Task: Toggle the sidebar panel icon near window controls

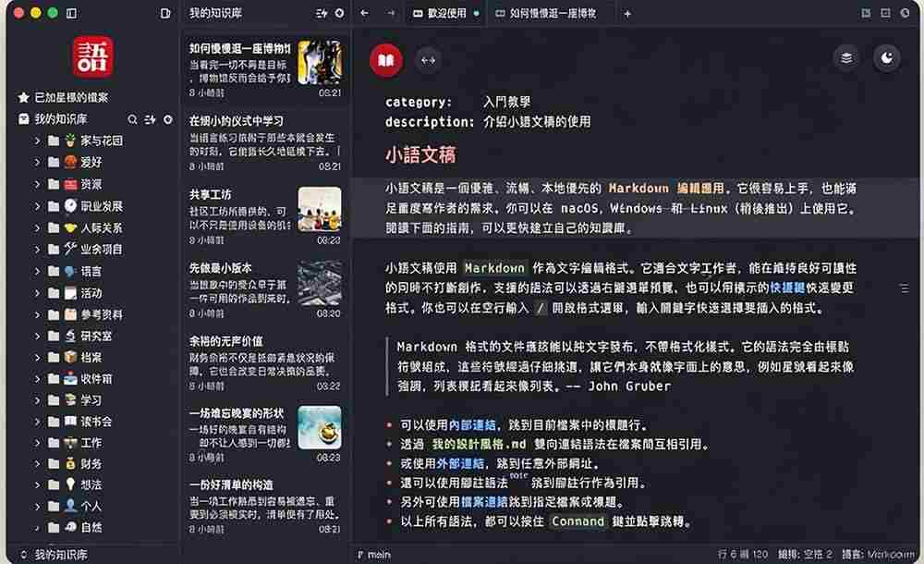Action: (x=71, y=13)
